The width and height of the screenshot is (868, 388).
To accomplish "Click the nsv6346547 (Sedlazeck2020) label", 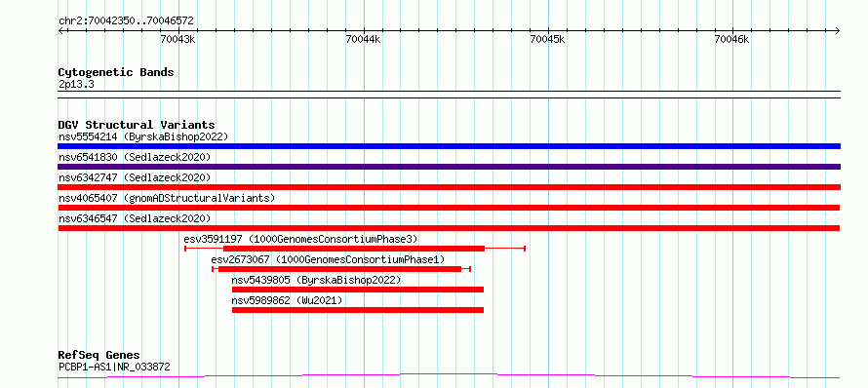I will click(135, 218).
